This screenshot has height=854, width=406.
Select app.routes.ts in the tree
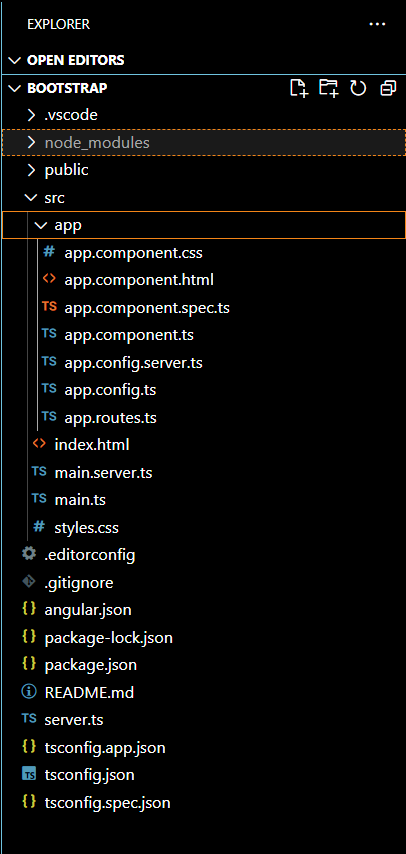pyautogui.click(x=110, y=418)
